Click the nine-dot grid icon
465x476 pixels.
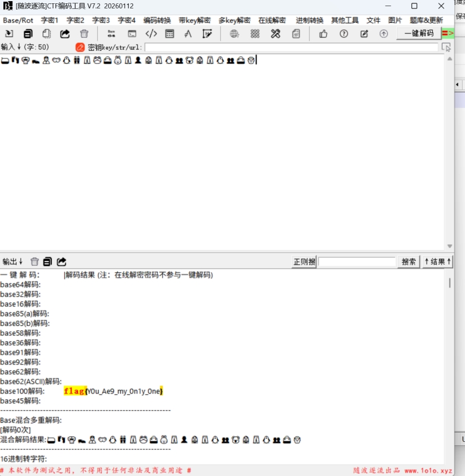255,34
